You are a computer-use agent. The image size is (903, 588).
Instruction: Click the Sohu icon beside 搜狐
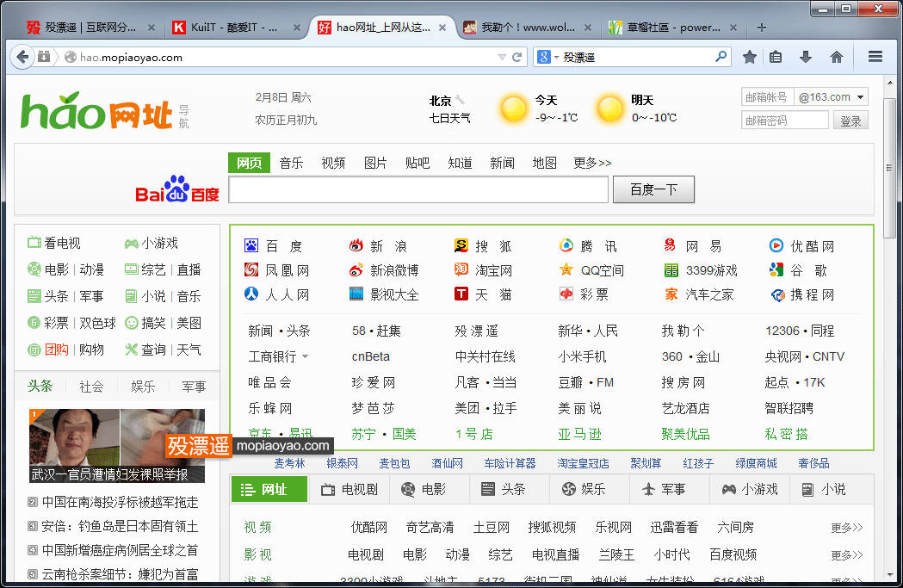[461, 246]
